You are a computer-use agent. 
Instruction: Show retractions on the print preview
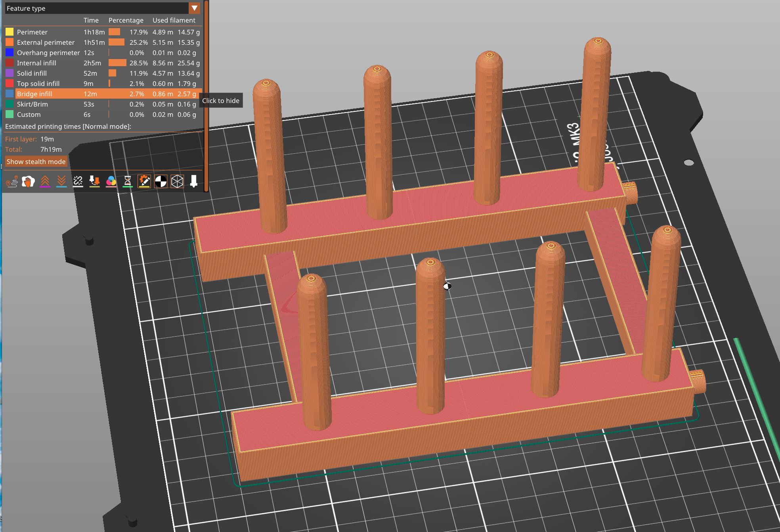pos(46,182)
